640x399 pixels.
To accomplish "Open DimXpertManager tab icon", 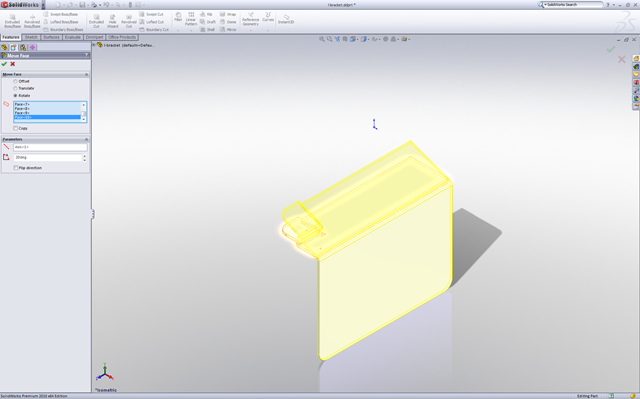I will [x=33, y=47].
